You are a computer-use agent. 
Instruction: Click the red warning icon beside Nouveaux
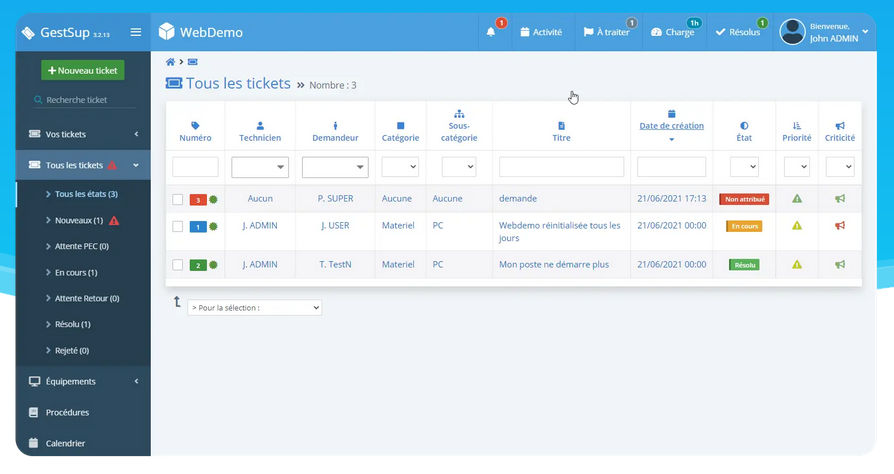coord(114,220)
